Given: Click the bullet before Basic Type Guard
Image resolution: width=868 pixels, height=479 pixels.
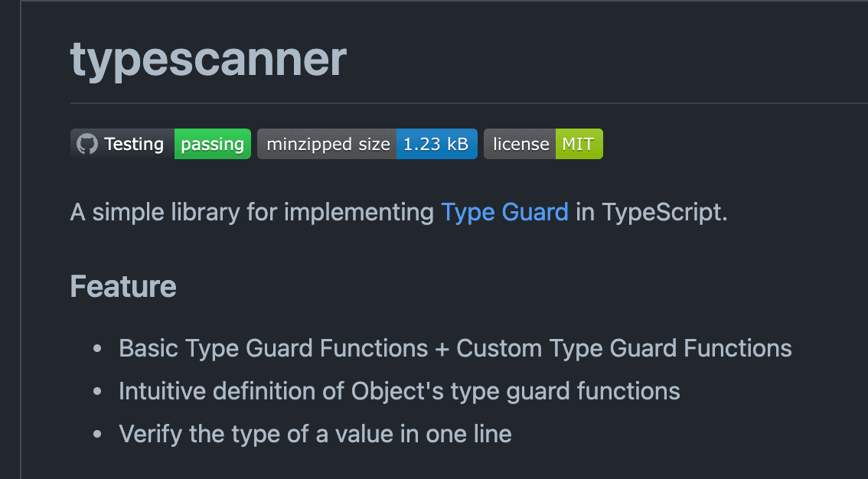Looking at the screenshot, I should point(97,348).
